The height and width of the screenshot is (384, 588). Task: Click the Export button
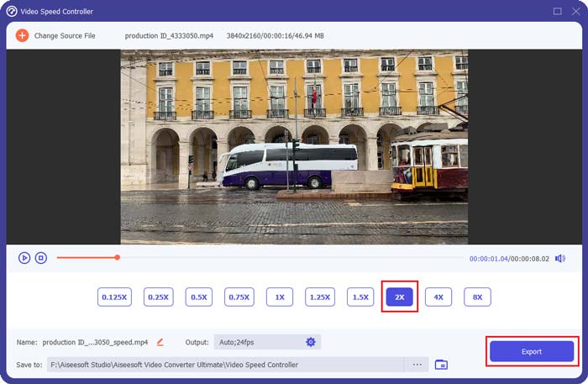[x=532, y=351]
